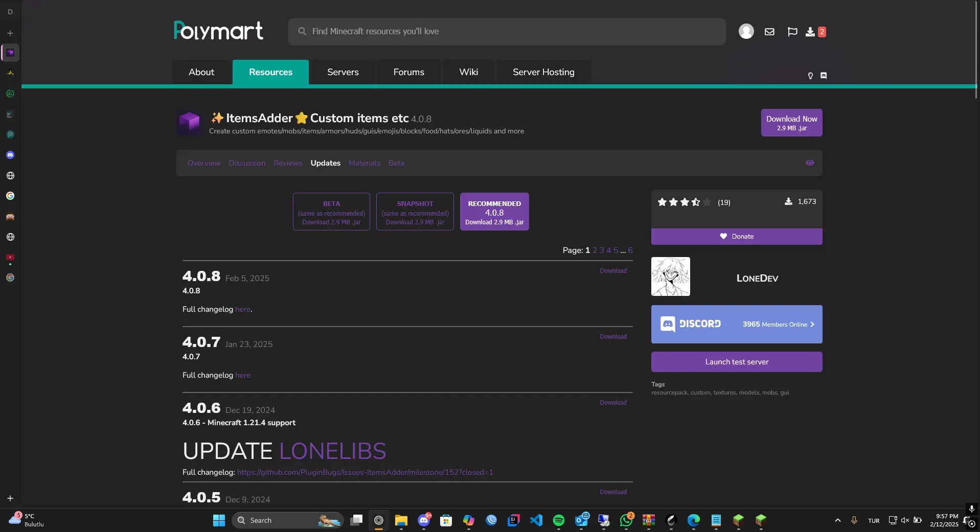Image resolution: width=980 pixels, height=532 pixels.
Task: Open the Windows Start menu
Action: click(219, 520)
